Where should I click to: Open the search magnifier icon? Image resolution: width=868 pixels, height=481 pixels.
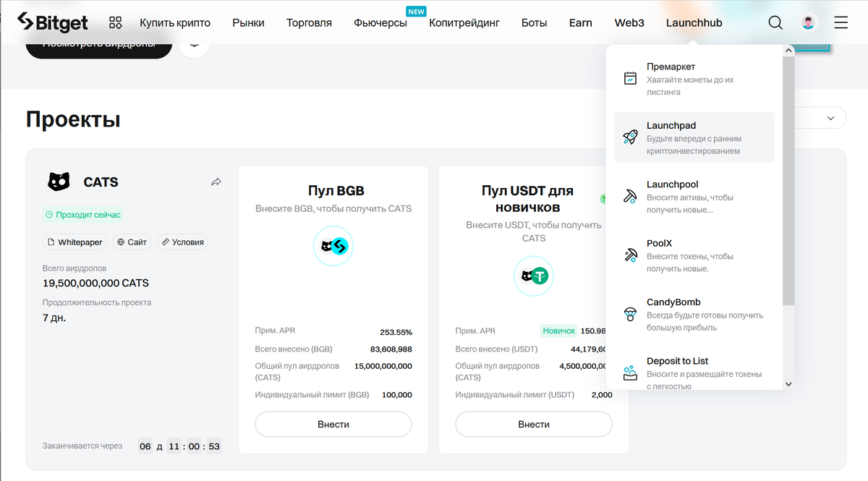775,22
